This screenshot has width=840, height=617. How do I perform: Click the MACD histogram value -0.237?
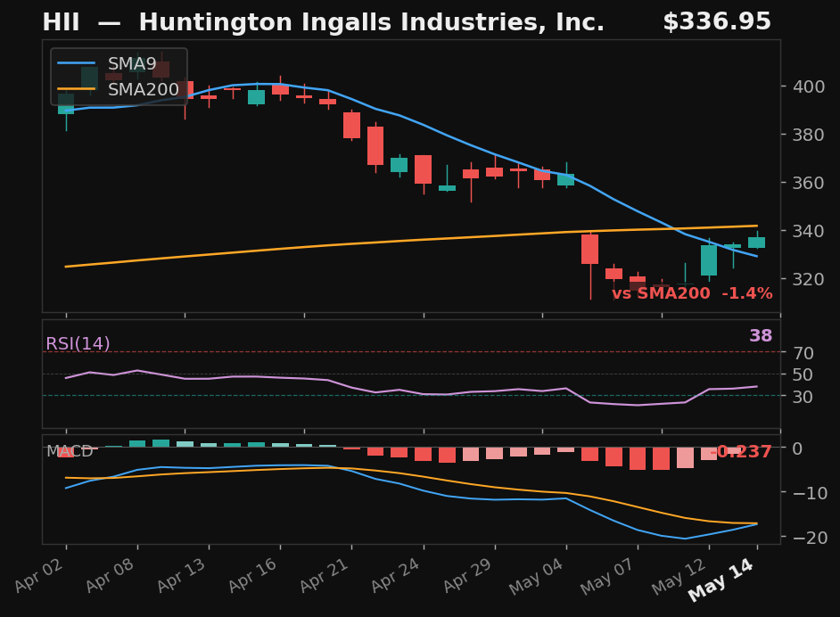[741, 451]
